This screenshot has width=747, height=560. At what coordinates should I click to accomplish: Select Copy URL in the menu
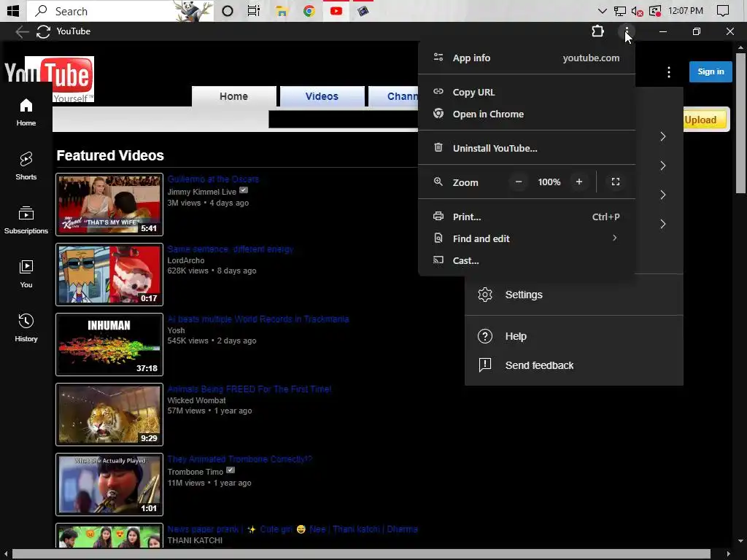527,92
